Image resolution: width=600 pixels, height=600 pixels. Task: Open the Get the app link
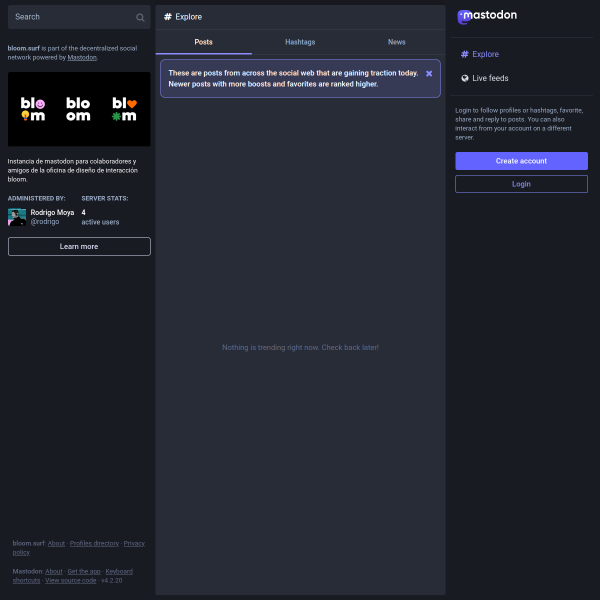click(84, 571)
